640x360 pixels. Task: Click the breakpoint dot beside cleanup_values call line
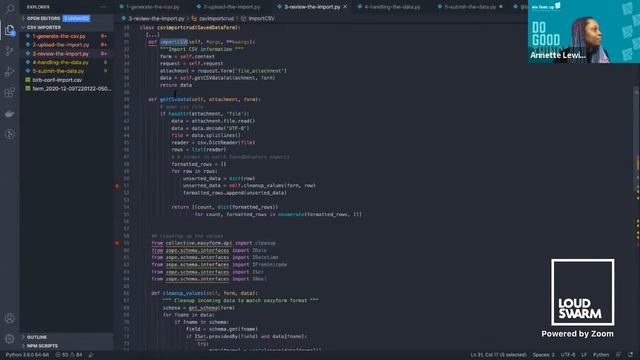117,186
